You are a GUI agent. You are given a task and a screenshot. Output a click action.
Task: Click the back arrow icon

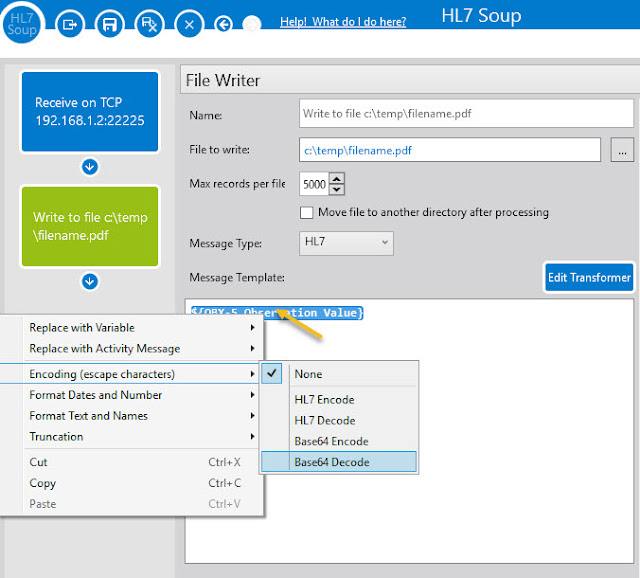(x=223, y=23)
